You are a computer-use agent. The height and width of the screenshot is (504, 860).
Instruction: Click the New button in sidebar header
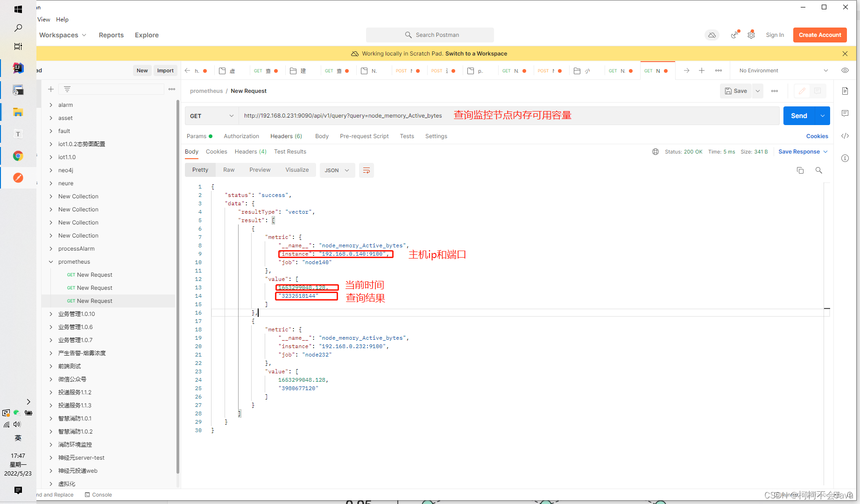[x=142, y=70]
